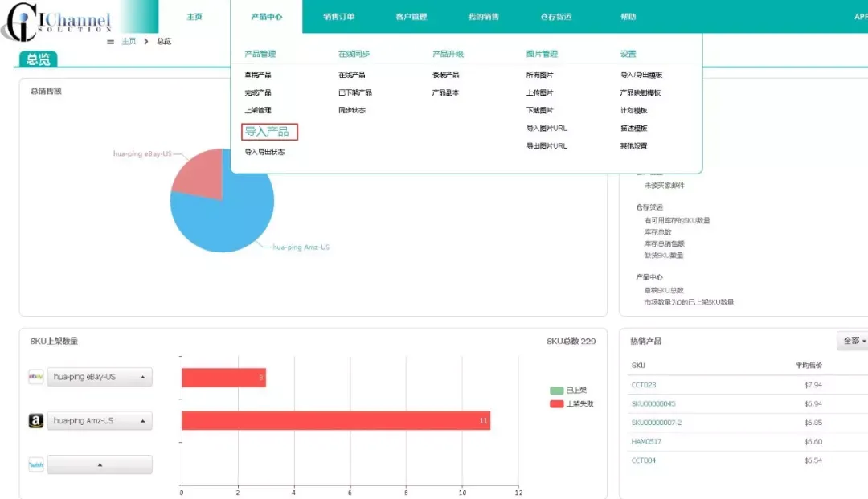Choose 描述模板 menu entry
Image resolution: width=868 pixels, height=499 pixels.
pyautogui.click(x=634, y=128)
